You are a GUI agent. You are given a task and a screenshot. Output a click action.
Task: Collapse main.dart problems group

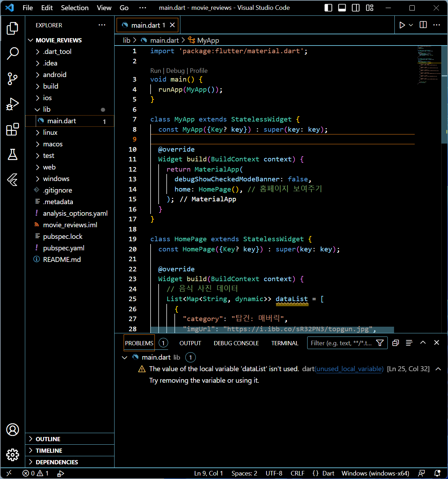[x=124, y=357]
